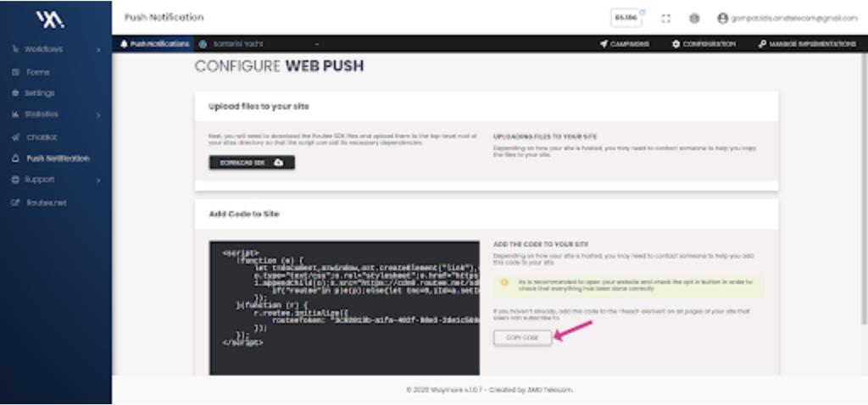Screen dimensions: 868x405
Task: Click the yellow warning icon in notice
Action: [504, 282]
